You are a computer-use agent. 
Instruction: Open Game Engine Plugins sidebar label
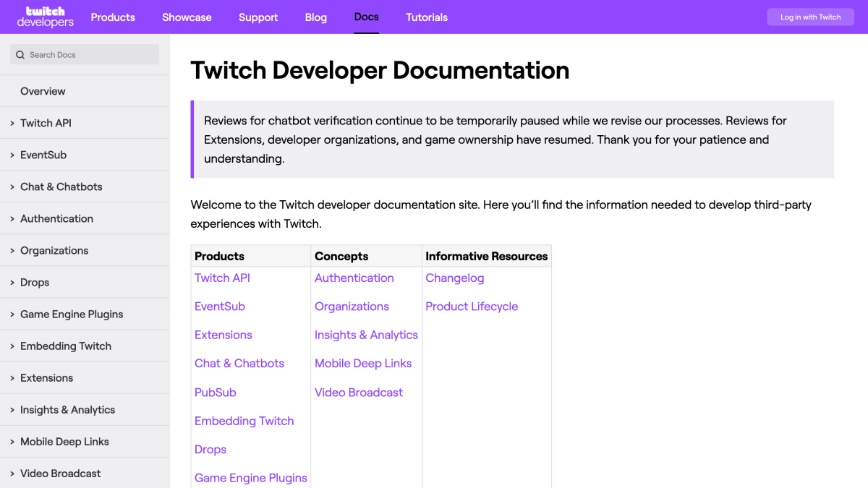click(x=72, y=314)
